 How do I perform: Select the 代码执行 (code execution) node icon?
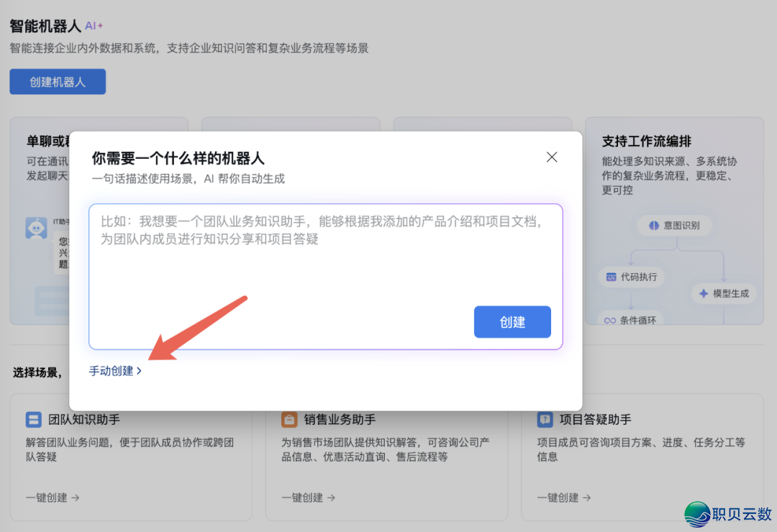point(610,277)
